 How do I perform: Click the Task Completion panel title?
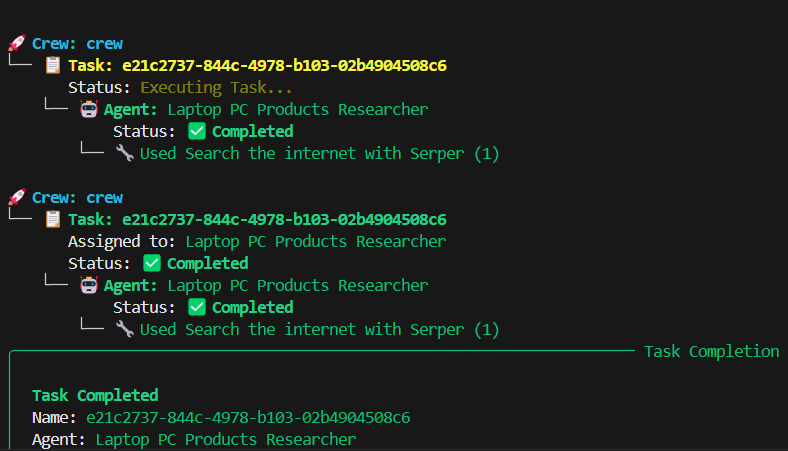pyautogui.click(x=711, y=352)
